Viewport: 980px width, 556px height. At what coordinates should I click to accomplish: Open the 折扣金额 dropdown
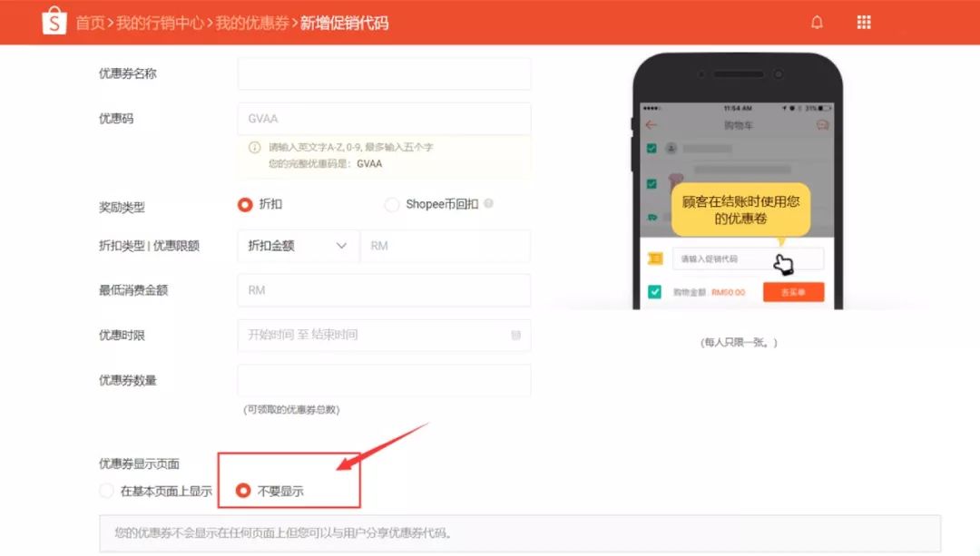(x=298, y=246)
